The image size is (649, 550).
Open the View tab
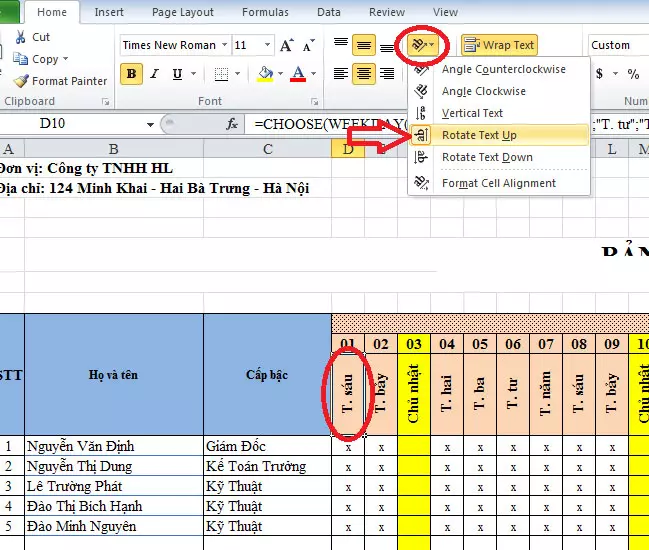[x=445, y=12]
